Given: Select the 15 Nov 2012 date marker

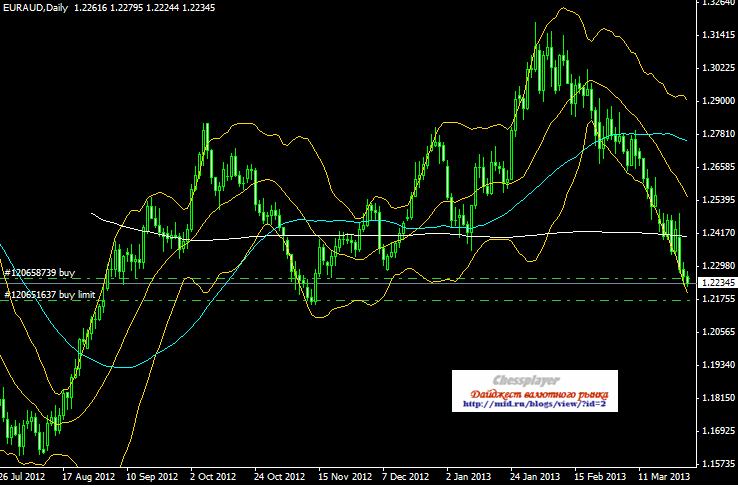Looking at the screenshot, I should 344,478.
